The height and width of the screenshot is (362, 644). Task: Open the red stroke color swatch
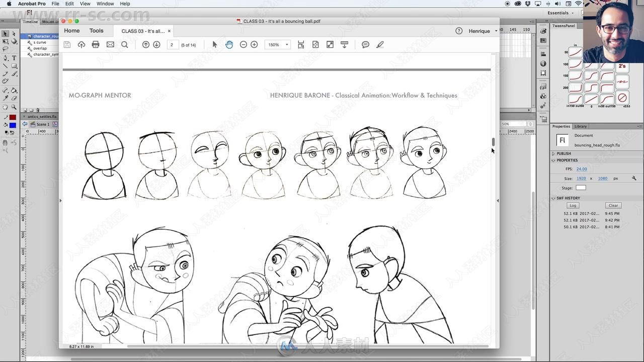click(x=13, y=117)
